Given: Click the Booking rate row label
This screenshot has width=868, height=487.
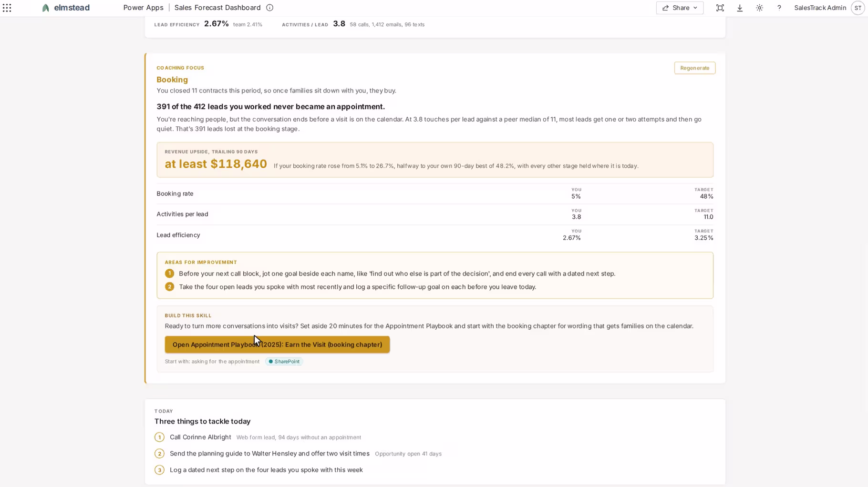Looking at the screenshot, I should 175,193.
